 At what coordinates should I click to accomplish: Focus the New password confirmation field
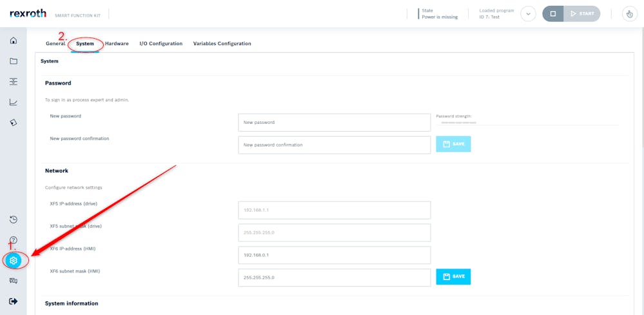pos(335,145)
